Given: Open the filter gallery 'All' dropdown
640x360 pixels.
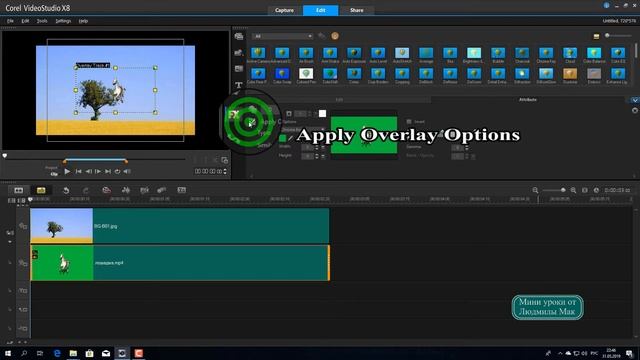Looking at the screenshot, I should pyautogui.click(x=282, y=36).
